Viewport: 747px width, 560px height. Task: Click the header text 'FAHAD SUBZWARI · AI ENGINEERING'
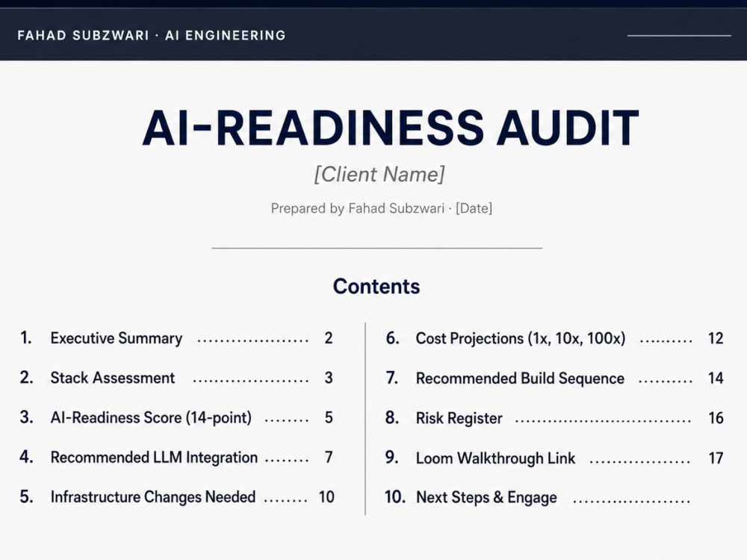[152, 35]
